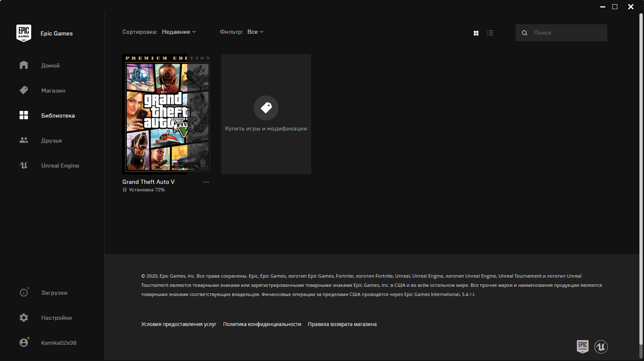Open Настройки from the sidebar
Viewport: 644px width, 361px height.
tap(56, 318)
